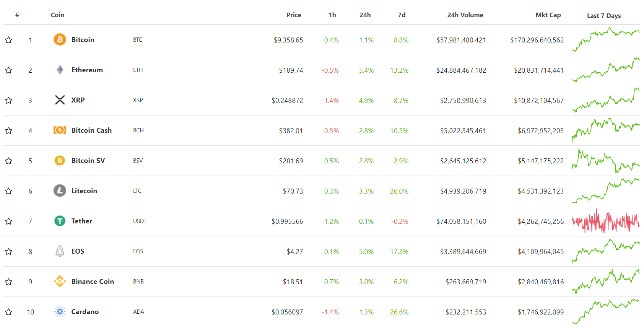This screenshot has width=644, height=329.
Task: Click EOS market cap $4,109,964,045
Action: [x=541, y=251]
